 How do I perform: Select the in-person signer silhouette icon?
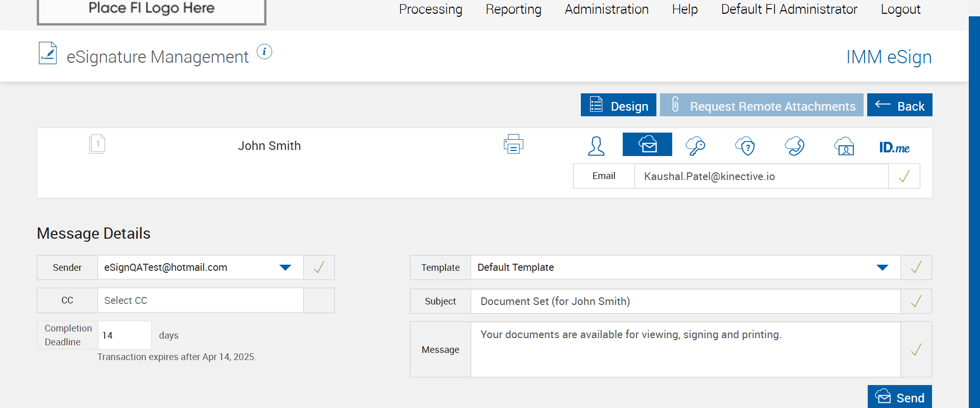pos(596,146)
